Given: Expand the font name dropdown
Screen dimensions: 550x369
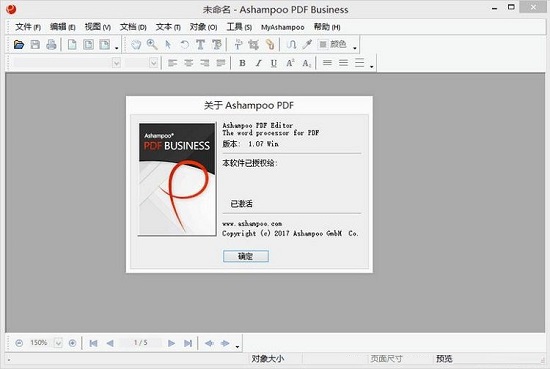Looking at the screenshot, I should [116, 63].
